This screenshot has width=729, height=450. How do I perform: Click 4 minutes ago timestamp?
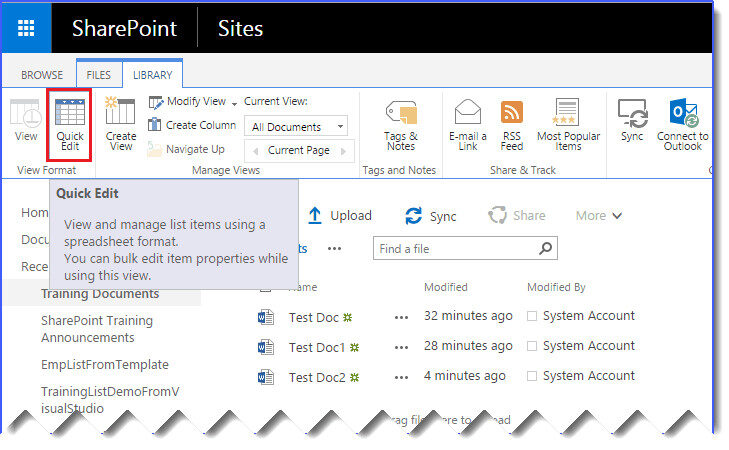point(464,375)
